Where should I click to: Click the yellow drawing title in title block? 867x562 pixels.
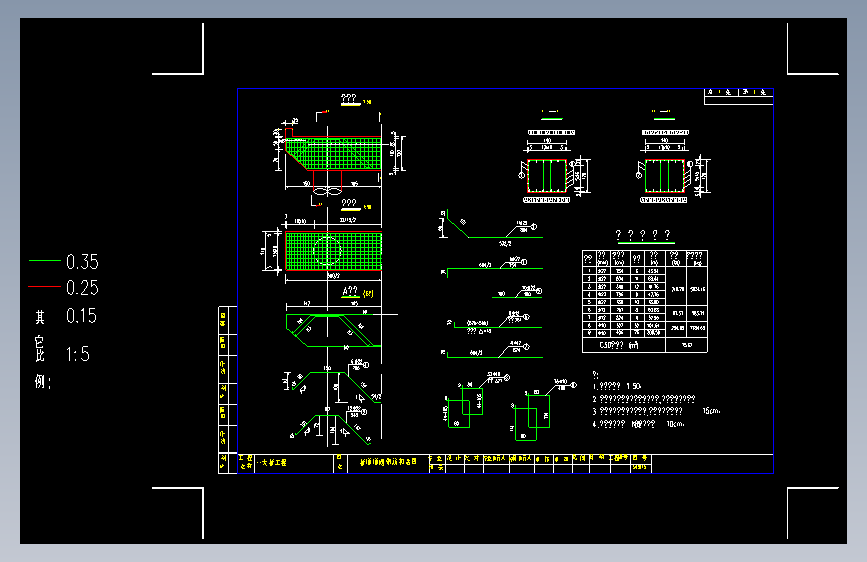click(x=388, y=461)
